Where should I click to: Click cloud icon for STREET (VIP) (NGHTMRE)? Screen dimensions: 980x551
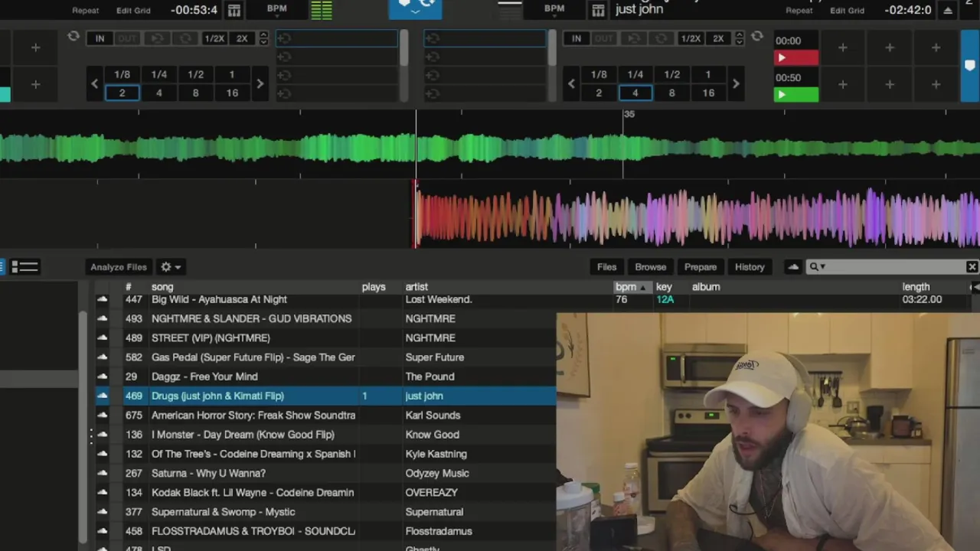click(x=102, y=337)
